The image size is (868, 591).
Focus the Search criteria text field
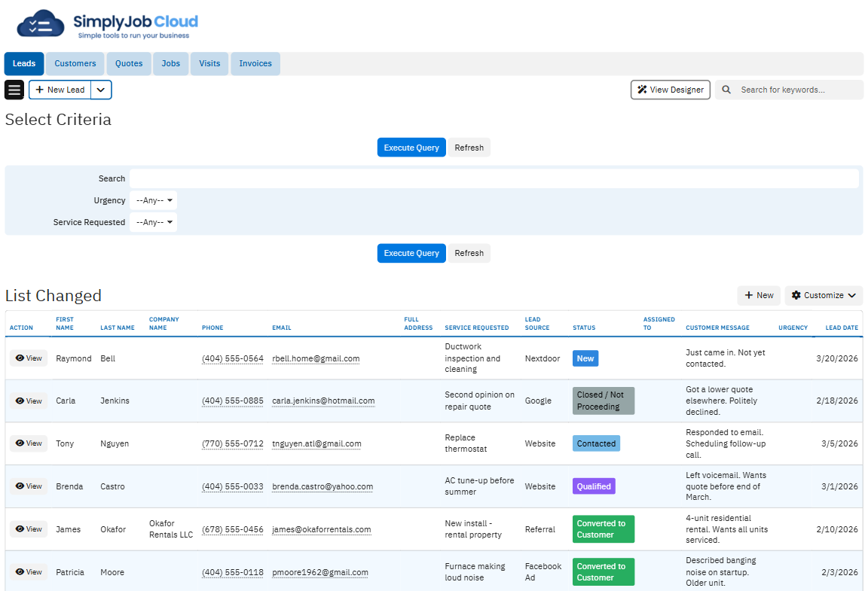pos(494,179)
